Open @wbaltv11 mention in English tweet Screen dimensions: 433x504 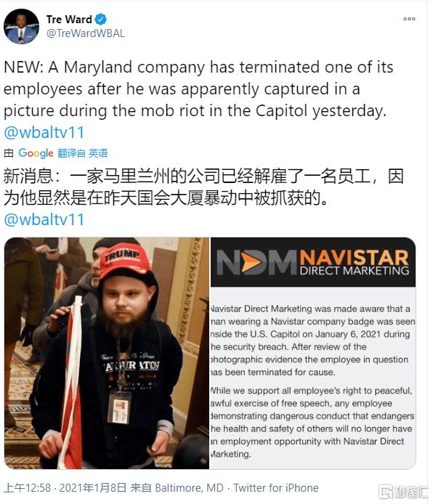click(44, 132)
